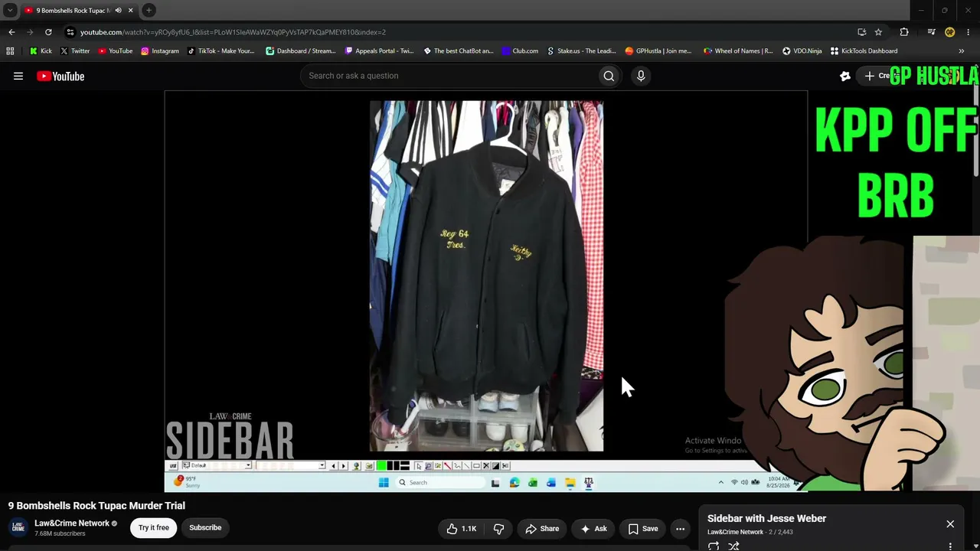Open the Stake.us bookmark
The width and height of the screenshot is (980, 551).
pyautogui.click(x=582, y=51)
